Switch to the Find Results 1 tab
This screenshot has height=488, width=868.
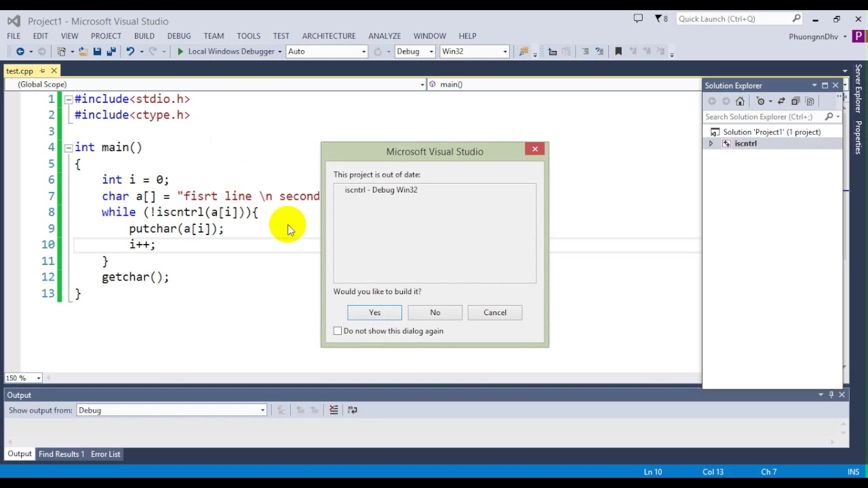[61, 454]
